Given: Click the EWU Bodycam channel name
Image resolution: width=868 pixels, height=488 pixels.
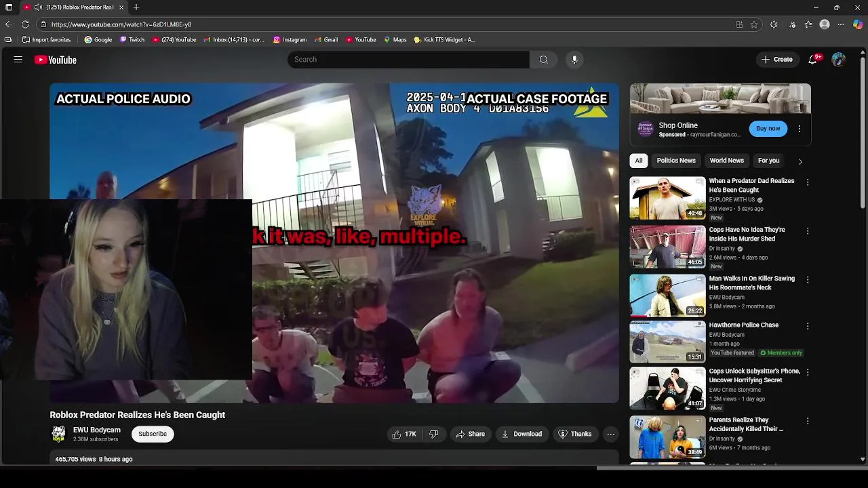Looking at the screenshot, I should 97,430.
